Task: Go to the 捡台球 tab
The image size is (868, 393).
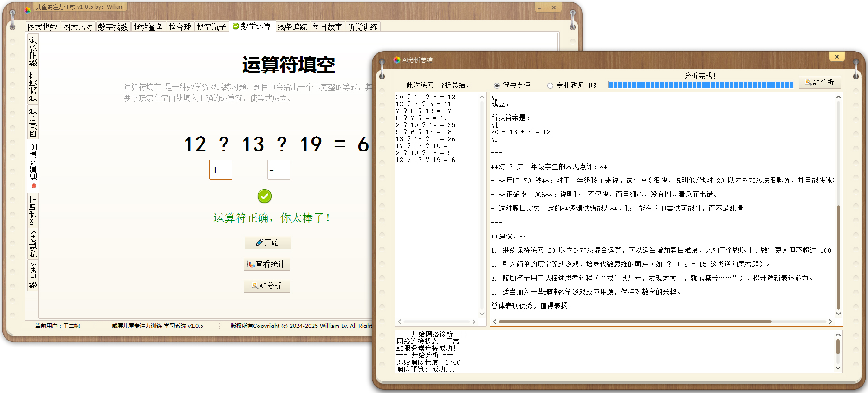Action: click(180, 27)
